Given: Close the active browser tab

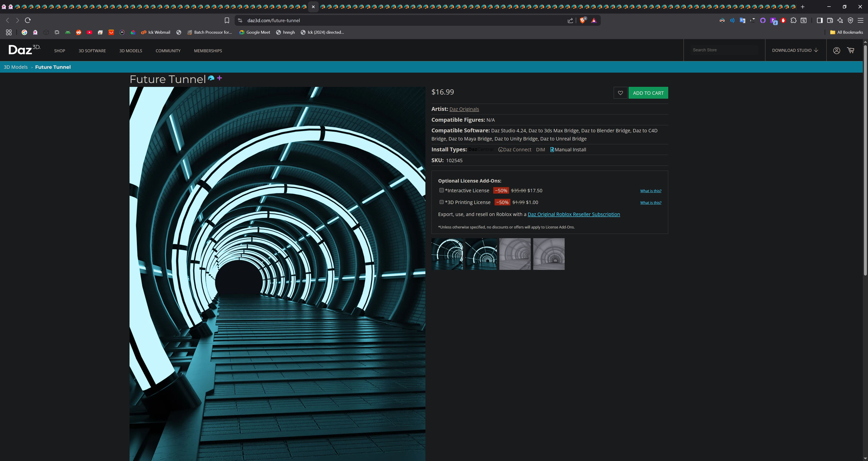Looking at the screenshot, I should 313,7.
